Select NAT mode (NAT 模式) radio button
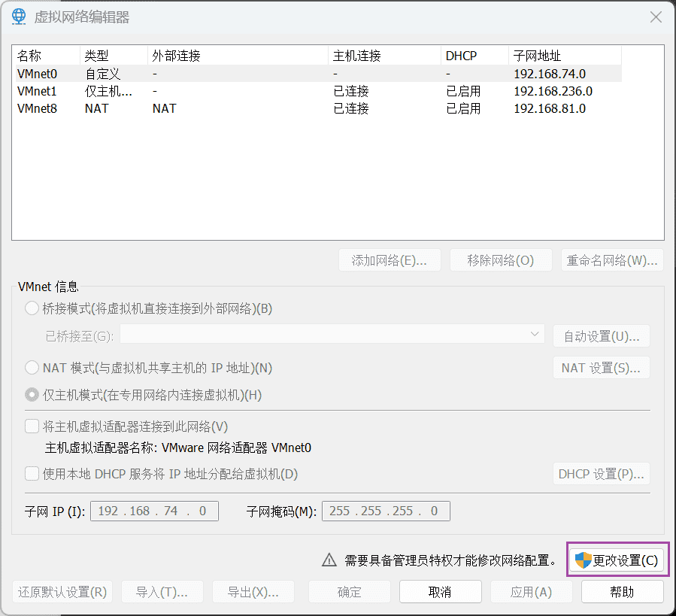The height and width of the screenshot is (616, 676). point(32,368)
